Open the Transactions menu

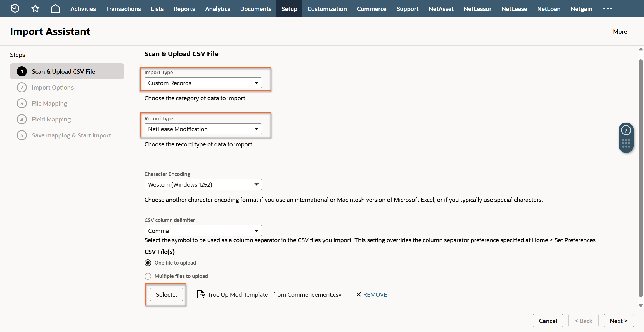pyautogui.click(x=123, y=9)
